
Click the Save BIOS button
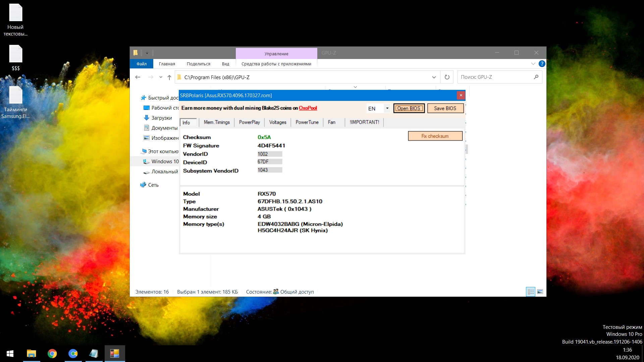pyautogui.click(x=445, y=108)
